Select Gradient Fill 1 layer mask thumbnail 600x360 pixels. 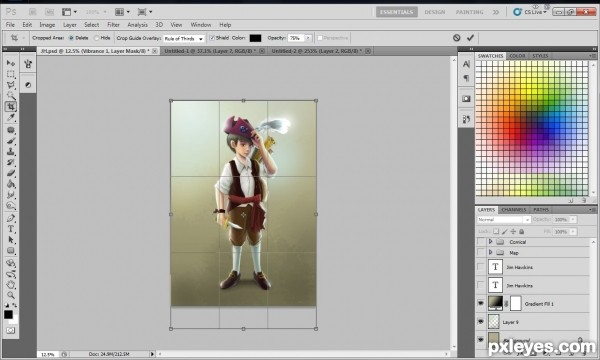pos(515,303)
